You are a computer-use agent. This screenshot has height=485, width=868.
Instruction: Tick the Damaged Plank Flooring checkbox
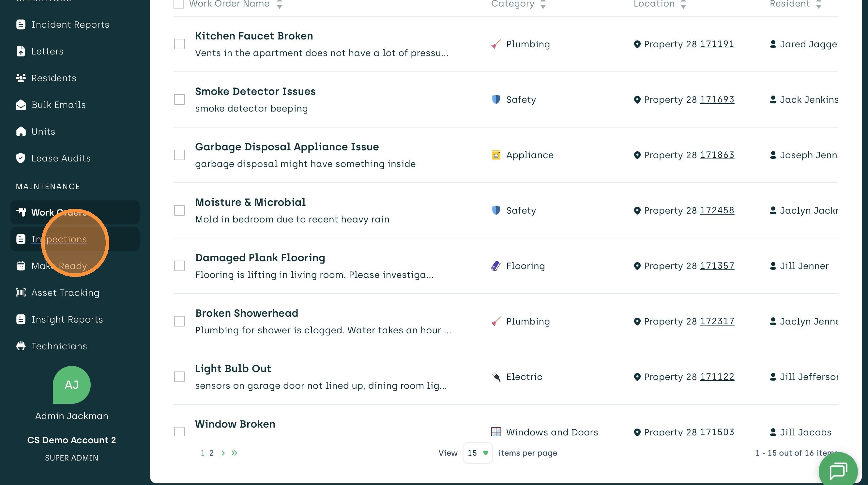pos(179,266)
